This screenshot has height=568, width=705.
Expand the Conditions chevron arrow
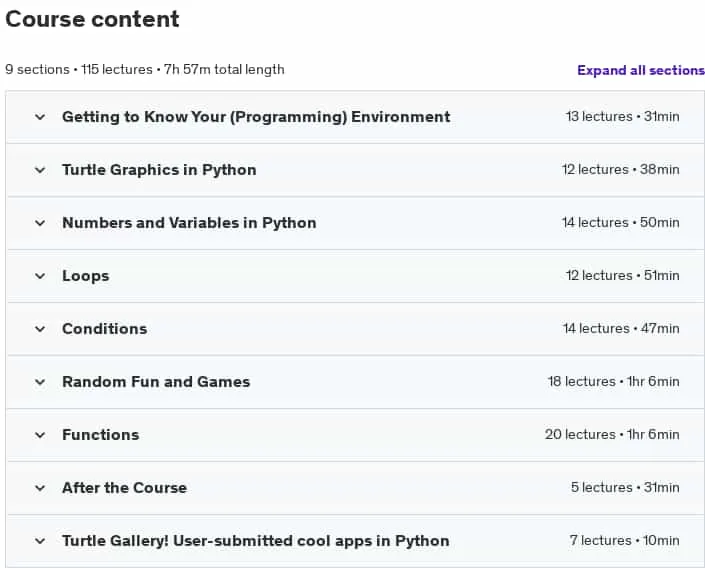40,329
